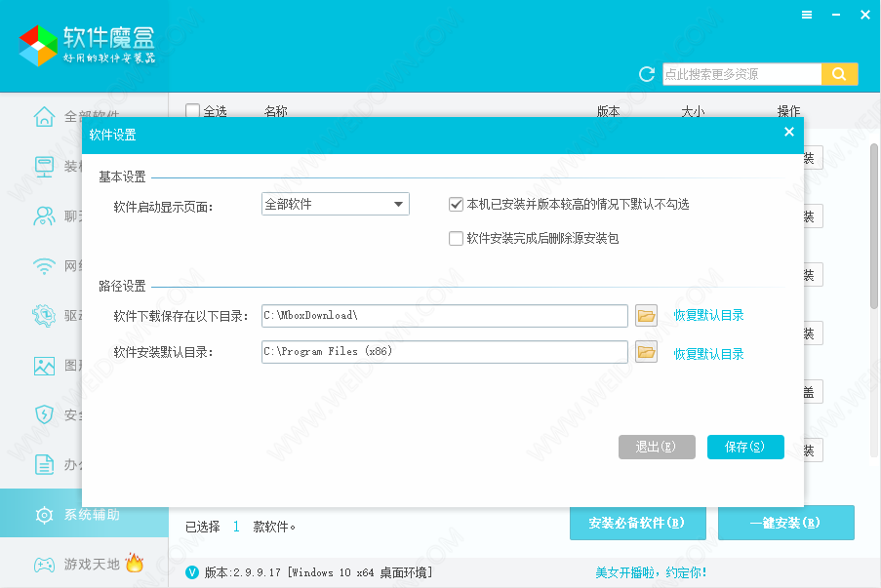Click the 退出(E) button

(657, 447)
